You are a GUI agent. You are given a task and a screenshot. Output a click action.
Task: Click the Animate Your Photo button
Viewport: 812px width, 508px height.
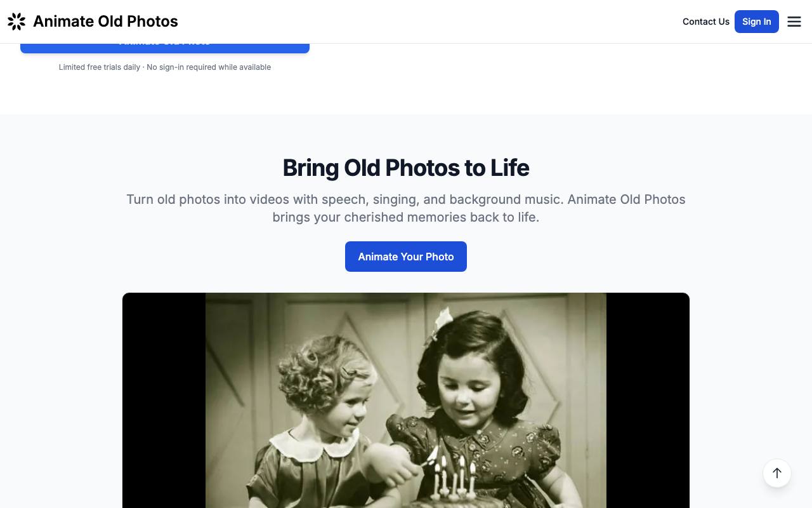406,257
